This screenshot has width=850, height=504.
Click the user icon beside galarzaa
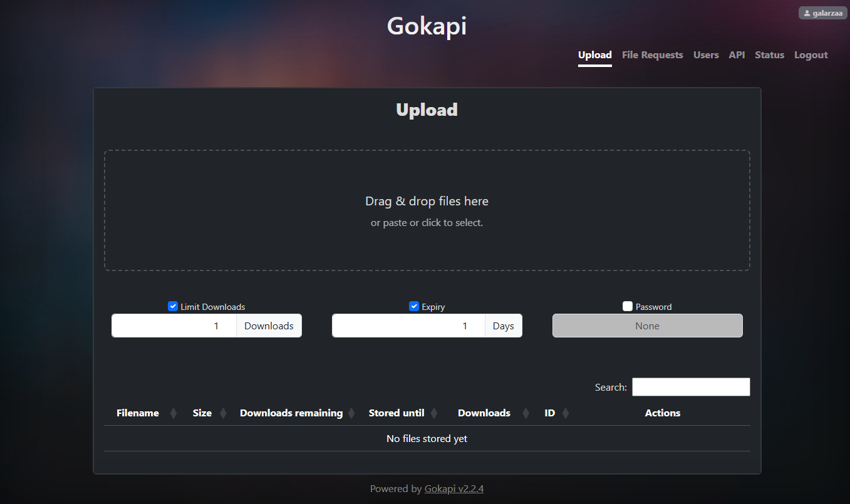807,13
